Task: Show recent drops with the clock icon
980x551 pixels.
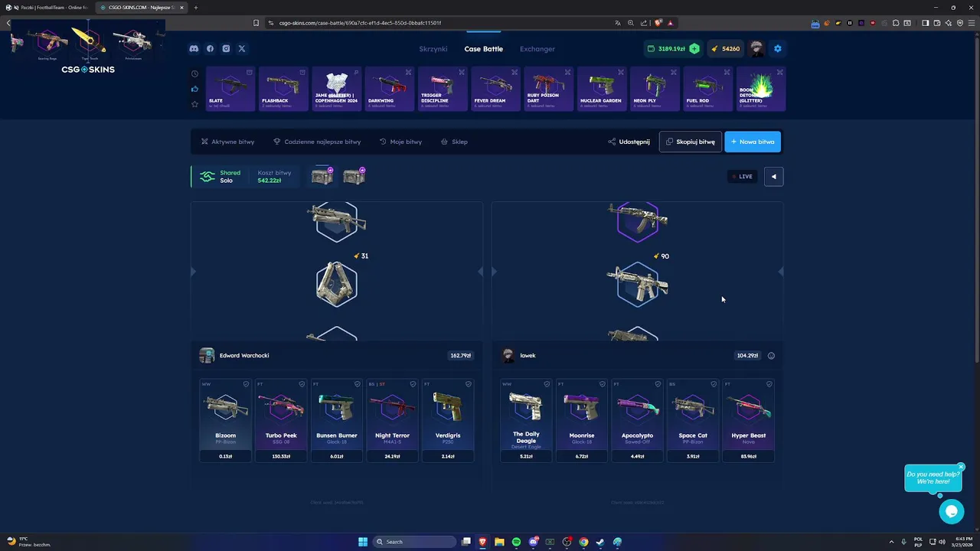Action: coord(194,74)
